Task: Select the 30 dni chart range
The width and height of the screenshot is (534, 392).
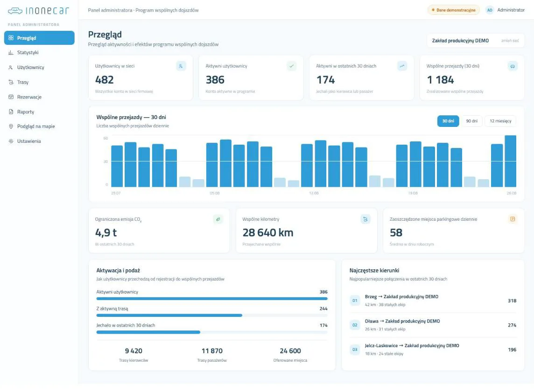Action: 448,121
